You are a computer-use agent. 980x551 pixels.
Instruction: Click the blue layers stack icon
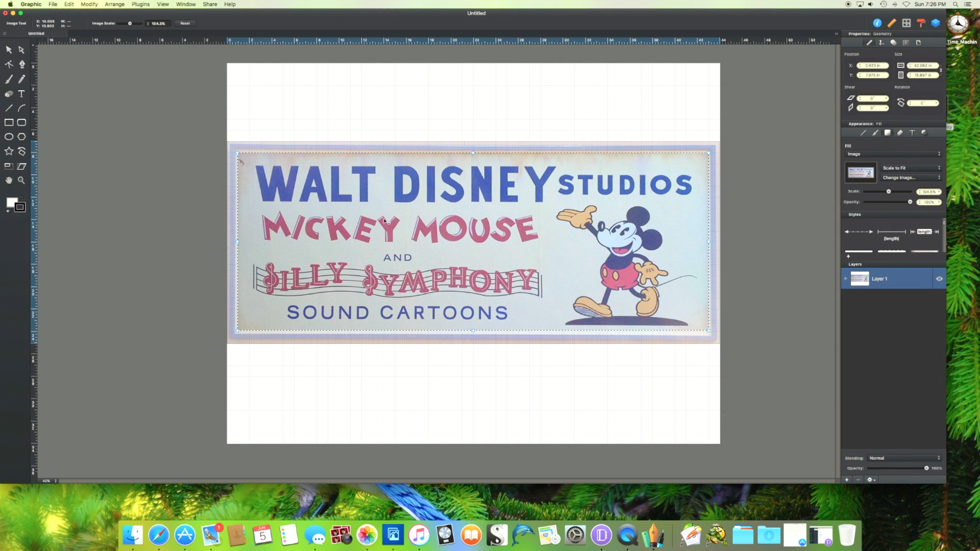click(935, 23)
